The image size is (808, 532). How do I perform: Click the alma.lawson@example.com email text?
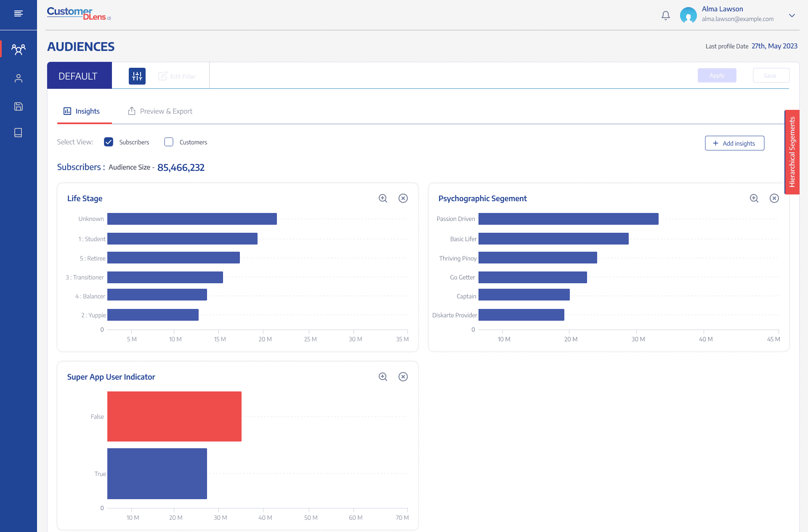point(738,19)
